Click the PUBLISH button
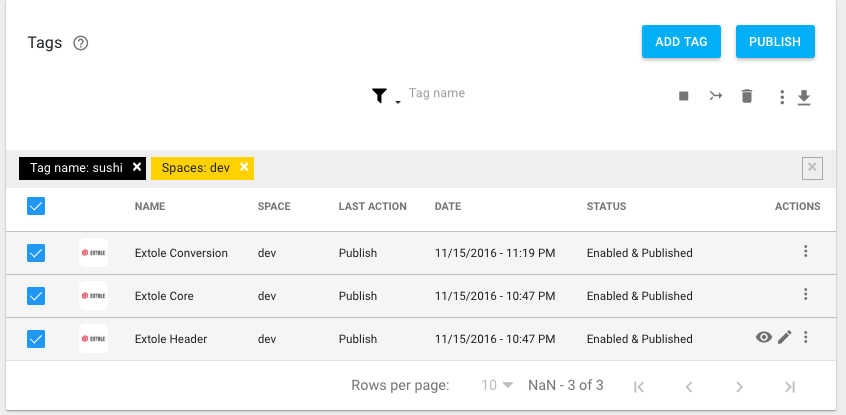846x415 pixels. [775, 42]
